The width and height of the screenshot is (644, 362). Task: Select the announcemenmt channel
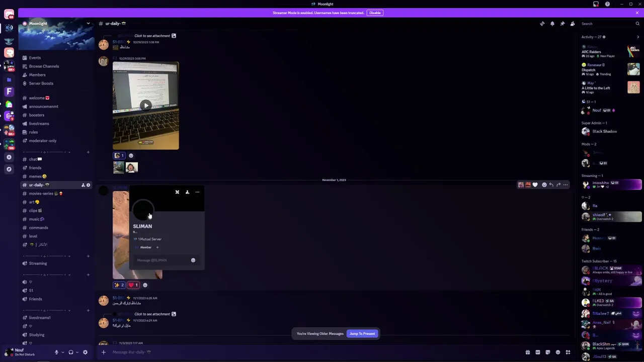pos(43,107)
